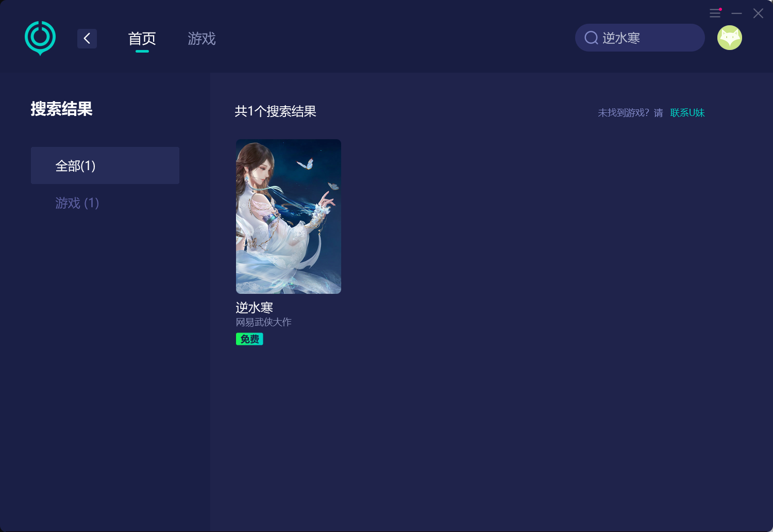Click the green 免费 badge

click(249, 339)
